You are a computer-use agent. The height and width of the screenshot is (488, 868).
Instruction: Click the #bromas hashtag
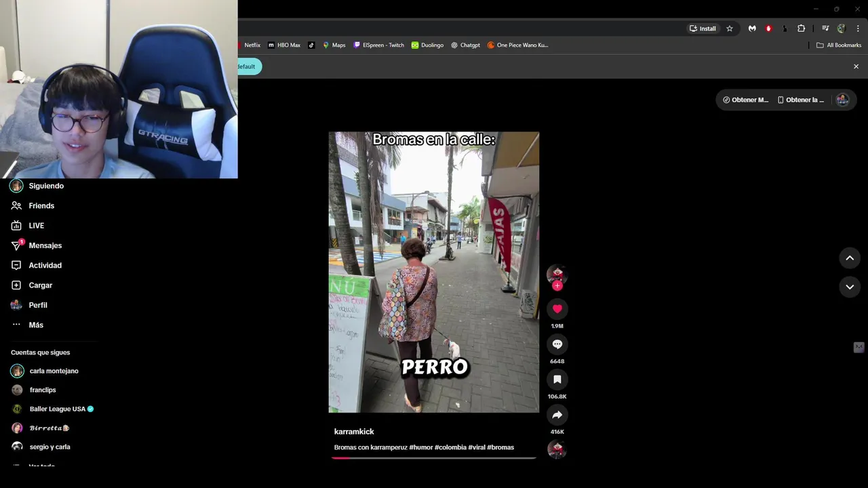pos(500,447)
